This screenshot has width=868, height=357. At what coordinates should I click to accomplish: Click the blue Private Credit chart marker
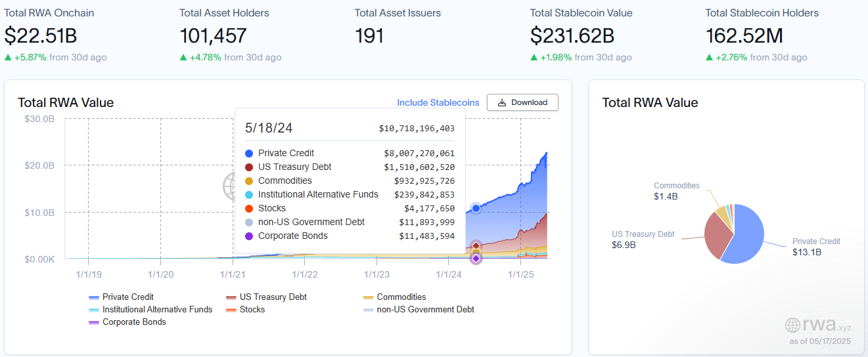pos(476,209)
